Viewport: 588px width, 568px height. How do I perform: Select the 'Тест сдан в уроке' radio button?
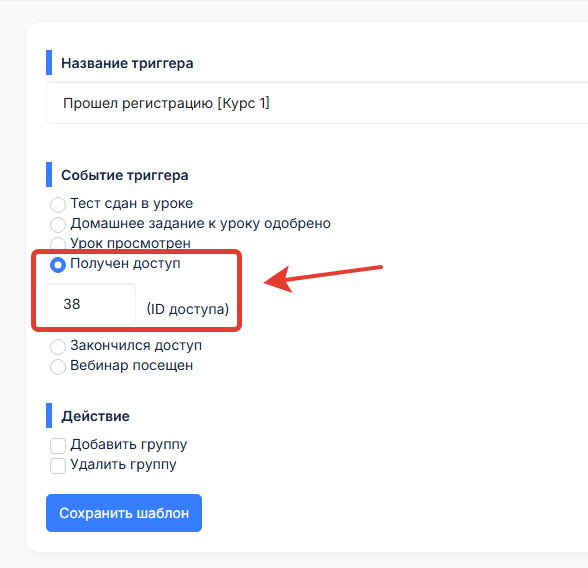(58, 205)
